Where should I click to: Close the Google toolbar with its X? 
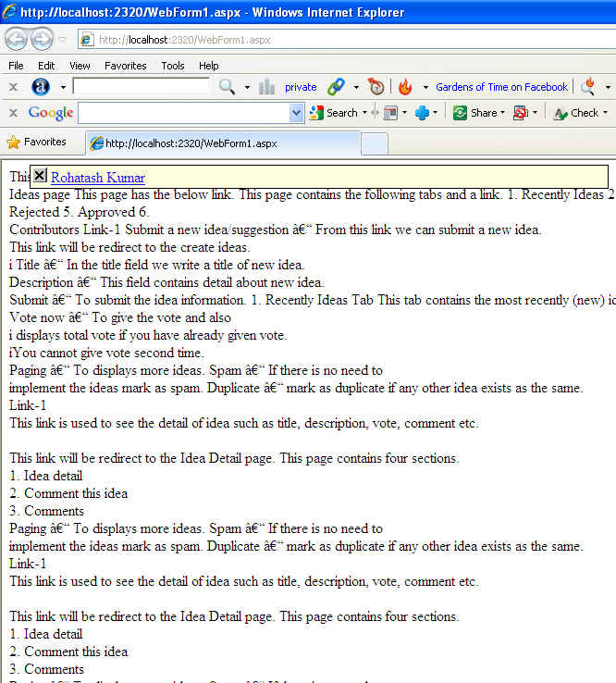pos(14,113)
